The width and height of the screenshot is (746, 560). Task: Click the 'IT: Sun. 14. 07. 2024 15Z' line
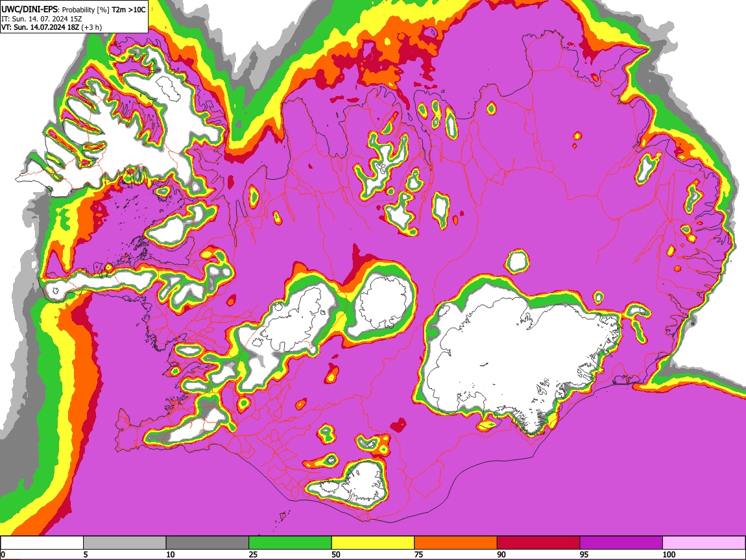coord(42,19)
